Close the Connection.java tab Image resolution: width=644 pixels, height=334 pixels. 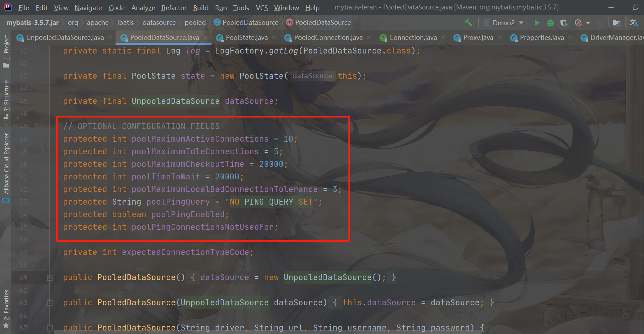tap(443, 37)
